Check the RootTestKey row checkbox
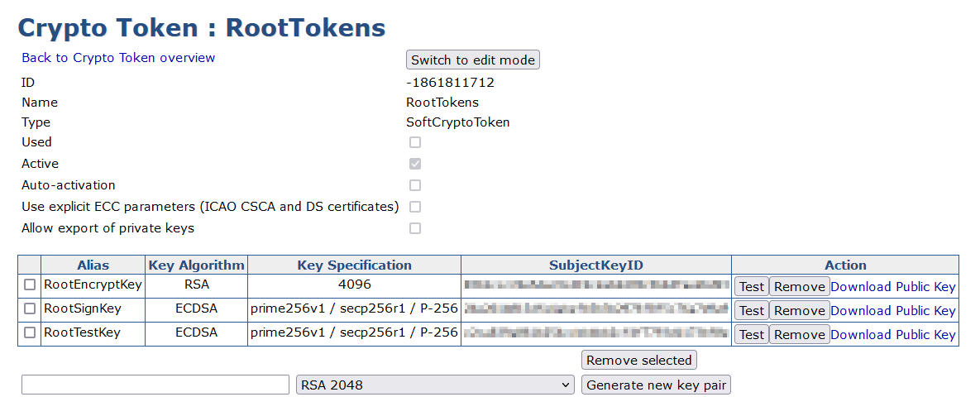Viewport: 980px width, 416px height. point(30,333)
